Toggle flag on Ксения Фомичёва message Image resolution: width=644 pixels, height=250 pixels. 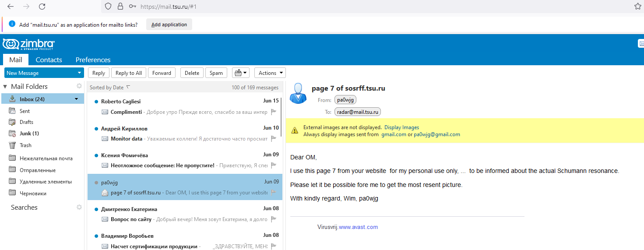274,165
